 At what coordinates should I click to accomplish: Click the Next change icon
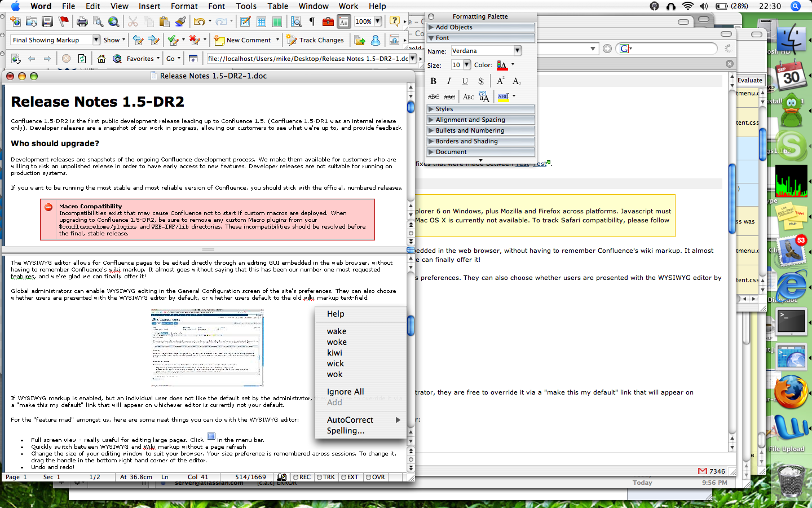pos(154,40)
